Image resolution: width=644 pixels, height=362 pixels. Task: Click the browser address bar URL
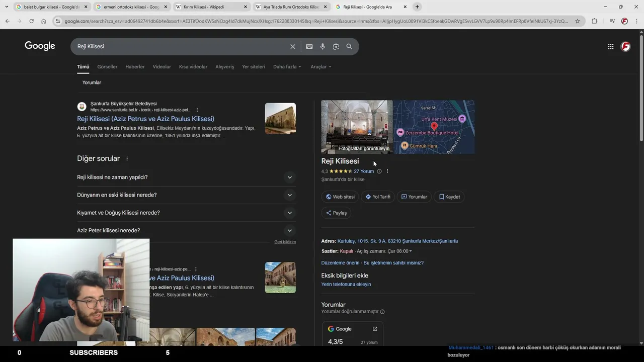pos(316,21)
